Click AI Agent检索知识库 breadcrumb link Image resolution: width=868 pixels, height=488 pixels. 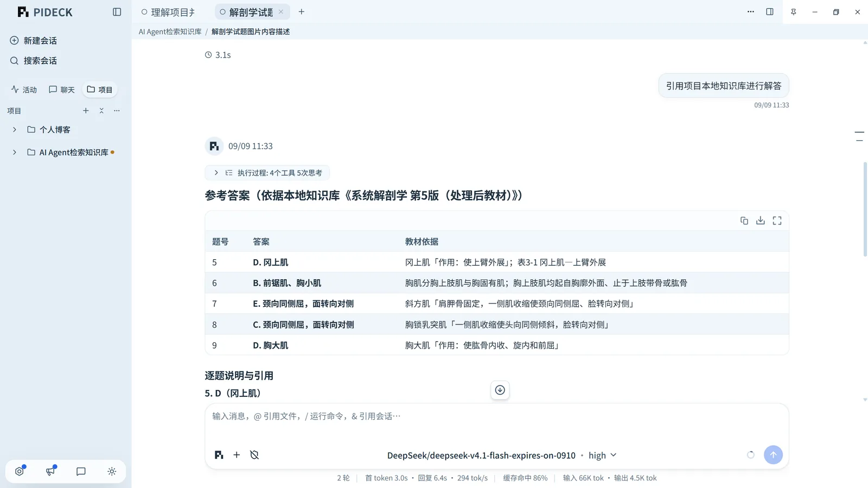coord(170,31)
